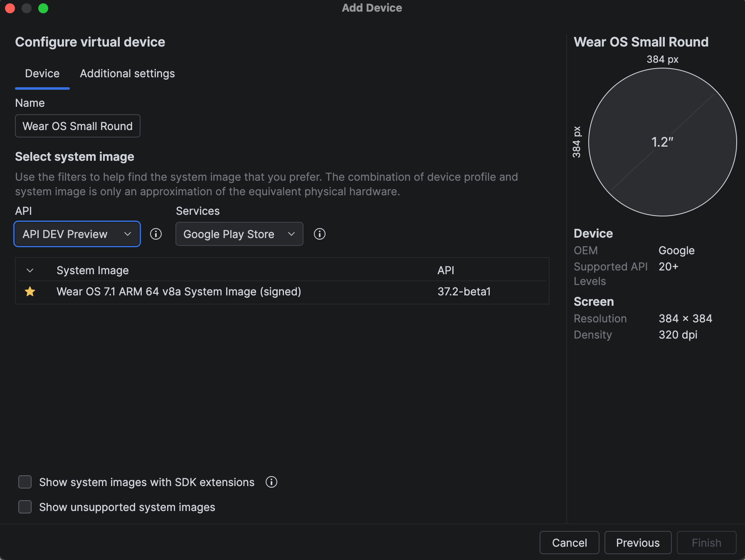
Task: Enable Show unsupported system images checkbox
Action: (25, 507)
